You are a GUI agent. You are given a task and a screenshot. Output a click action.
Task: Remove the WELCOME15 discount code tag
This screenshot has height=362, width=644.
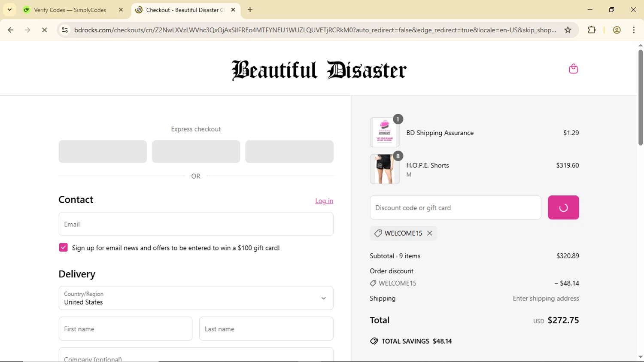click(429, 233)
